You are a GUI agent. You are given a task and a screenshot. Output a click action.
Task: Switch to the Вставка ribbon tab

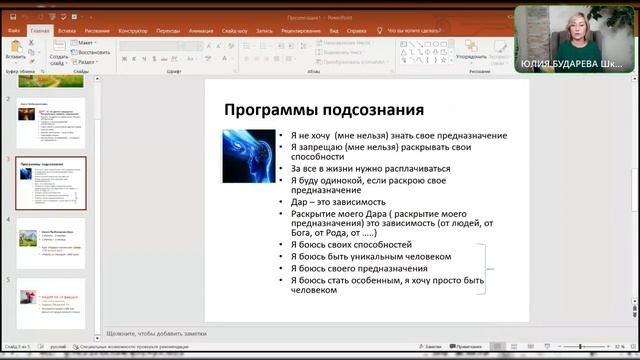[x=67, y=31]
